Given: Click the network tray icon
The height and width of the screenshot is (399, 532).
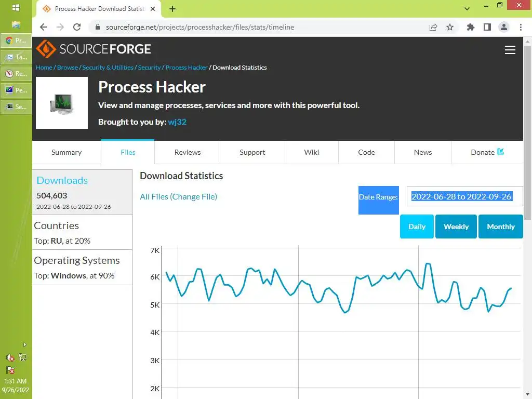Looking at the screenshot, I should 23,357.
